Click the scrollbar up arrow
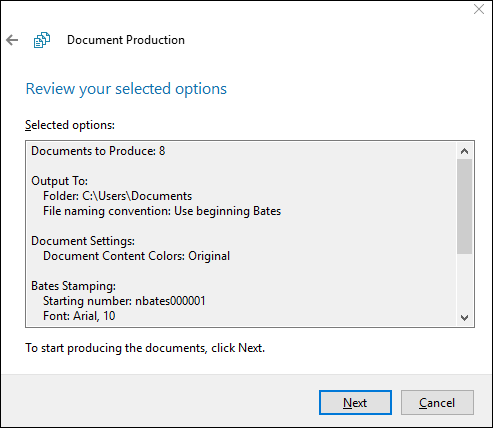493x428 pixels. tap(464, 151)
